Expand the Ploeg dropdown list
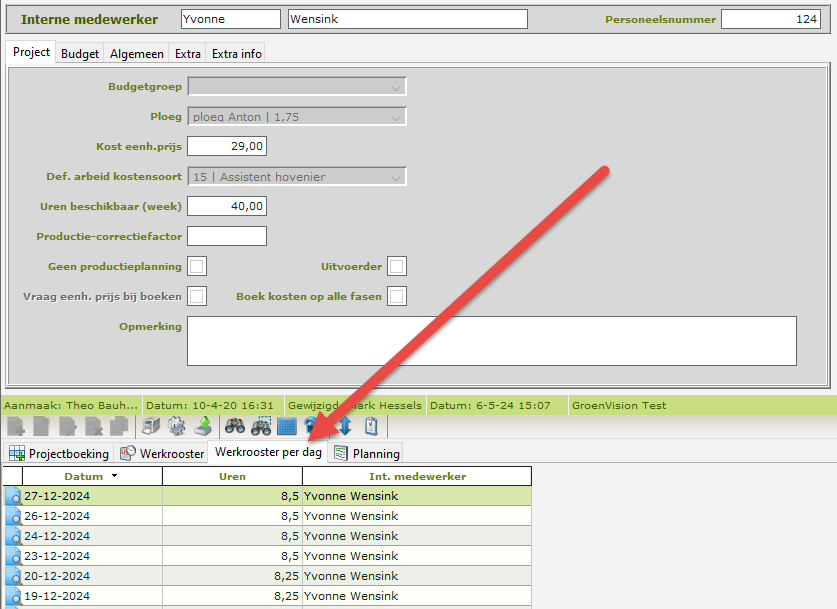 tap(297, 117)
